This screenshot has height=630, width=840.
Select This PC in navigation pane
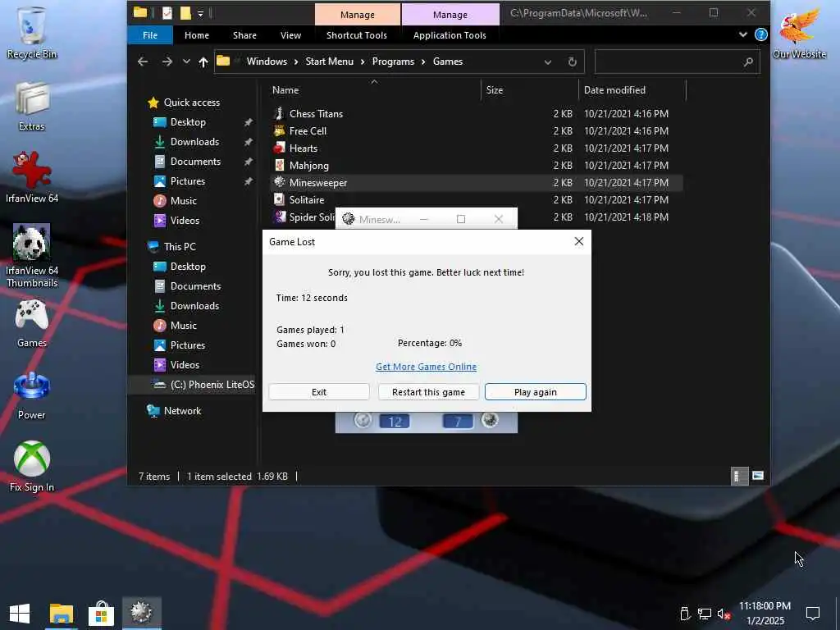(180, 246)
